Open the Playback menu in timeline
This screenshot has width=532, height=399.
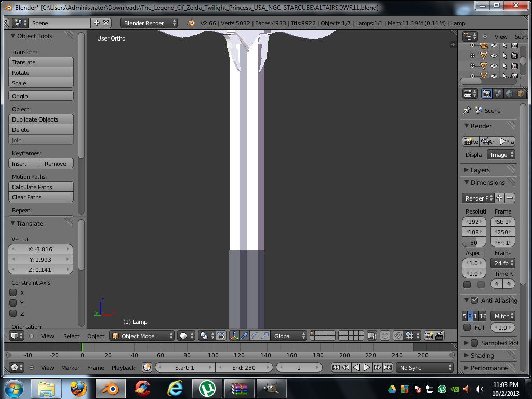click(x=123, y=367)
